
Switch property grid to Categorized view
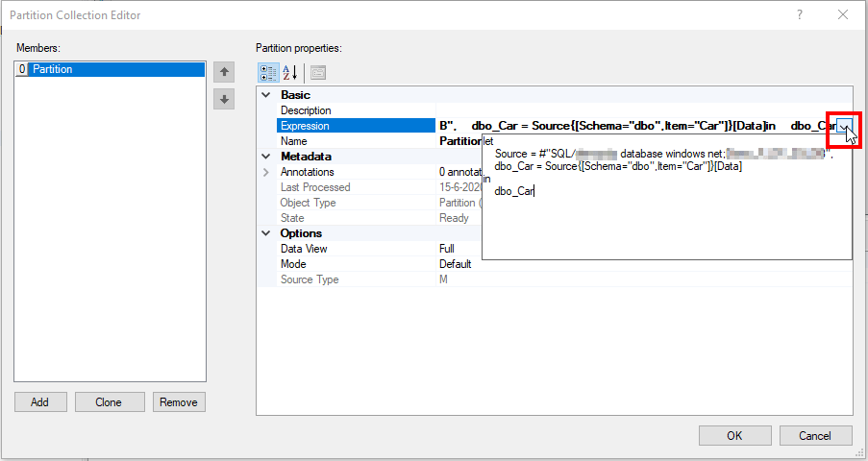(268, 72)
